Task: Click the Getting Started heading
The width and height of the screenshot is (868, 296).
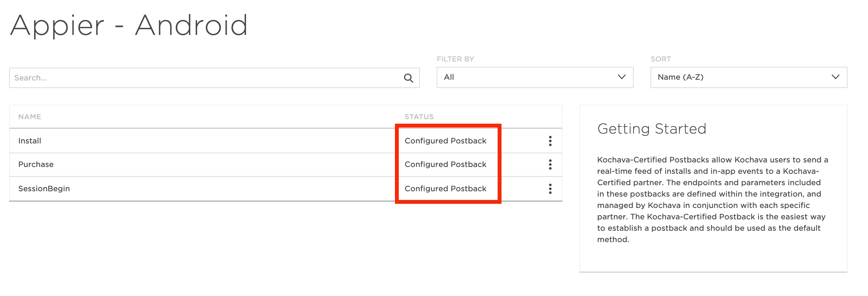Action: pos(652,129)
